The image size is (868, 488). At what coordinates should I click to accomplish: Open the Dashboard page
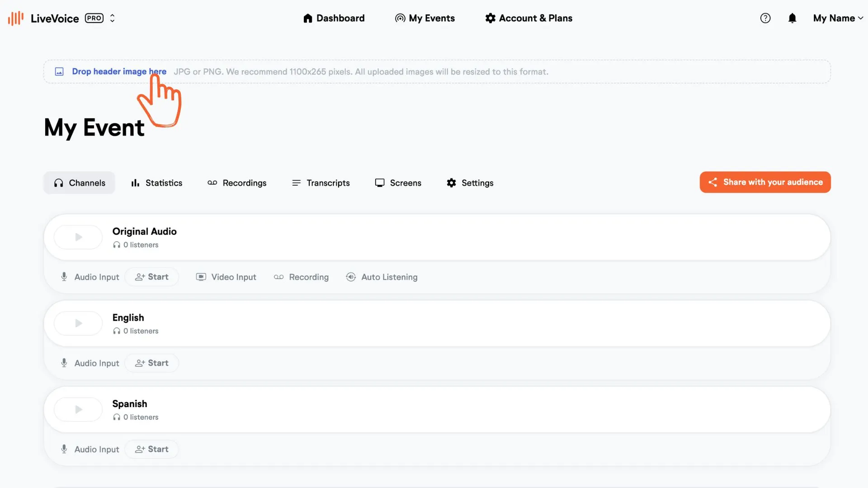pos(334,18)
